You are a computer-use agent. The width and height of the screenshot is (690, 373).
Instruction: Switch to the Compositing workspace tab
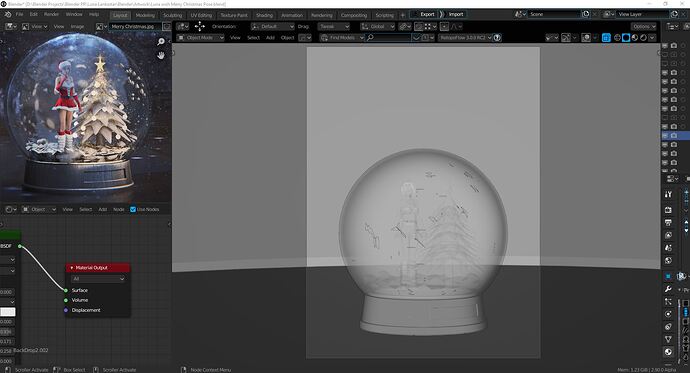pos(353,15)
